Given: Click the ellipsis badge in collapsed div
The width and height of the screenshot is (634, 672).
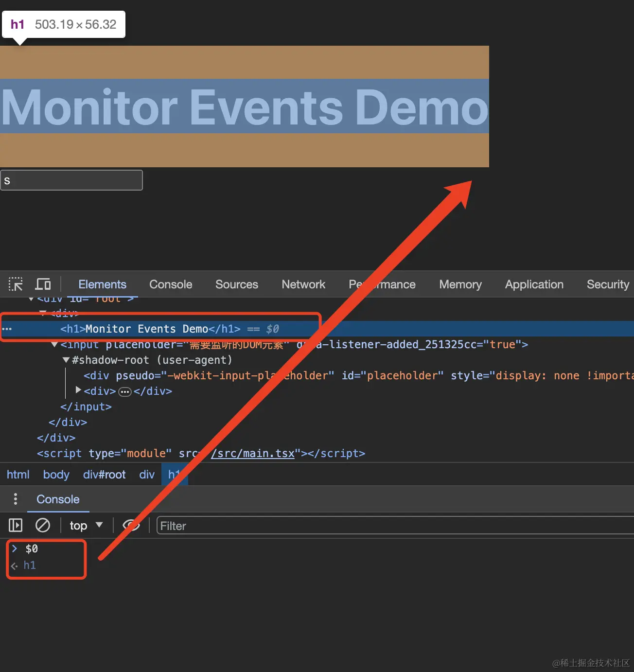Looking at the screenshot, I should (x=125, y=391).
